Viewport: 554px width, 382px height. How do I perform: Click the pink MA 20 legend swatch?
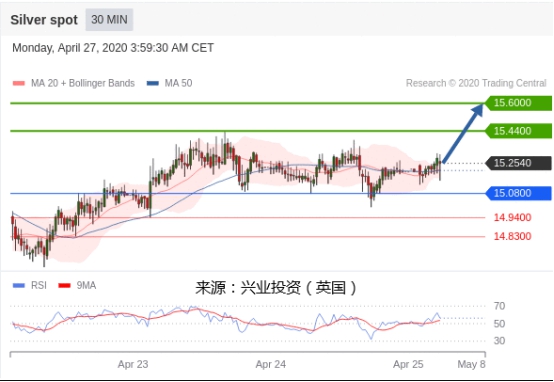coord(19,83)
